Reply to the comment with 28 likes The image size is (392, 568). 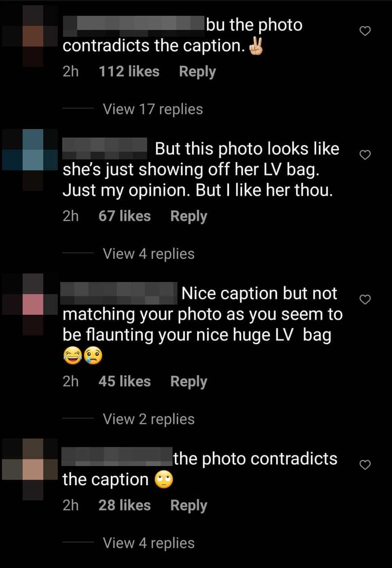(189, 505)
